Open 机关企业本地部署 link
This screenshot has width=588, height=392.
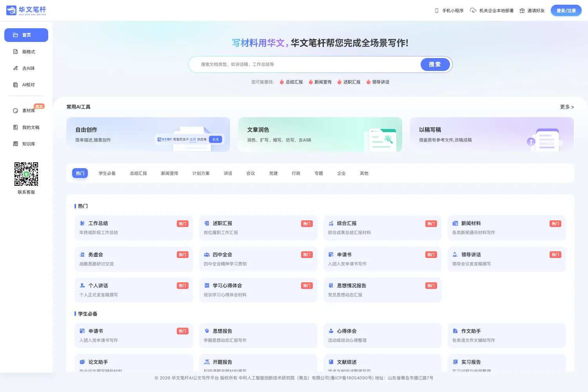(x=492, y=11)
